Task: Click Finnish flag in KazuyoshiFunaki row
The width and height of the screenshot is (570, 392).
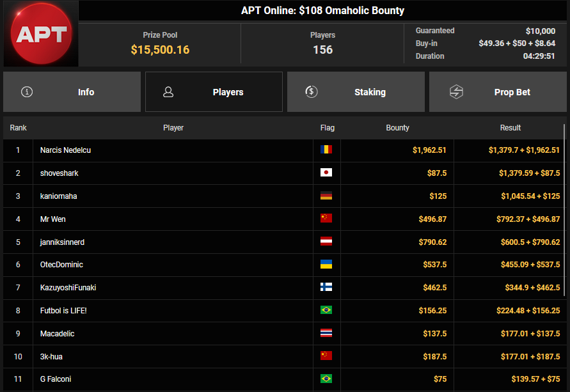Action: (326, 288)
